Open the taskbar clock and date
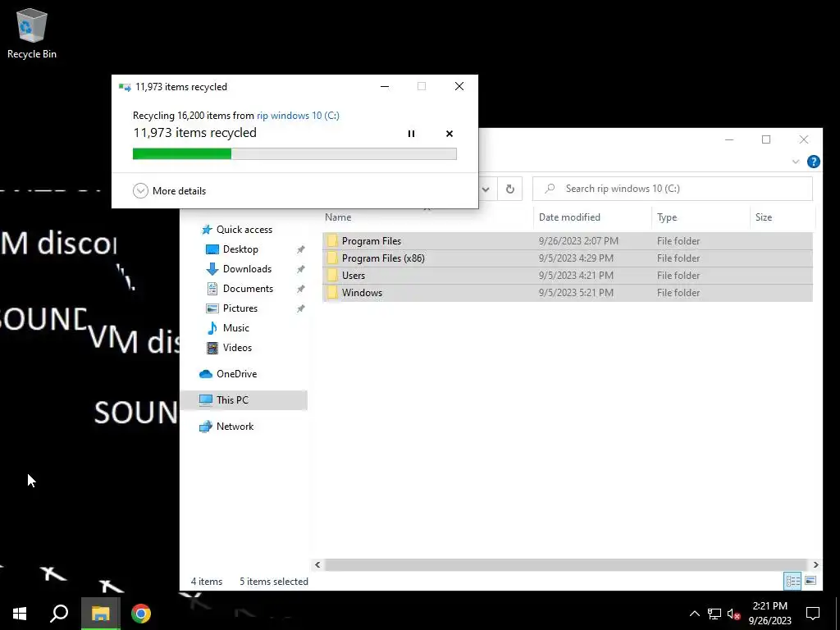 pos(769,614)
